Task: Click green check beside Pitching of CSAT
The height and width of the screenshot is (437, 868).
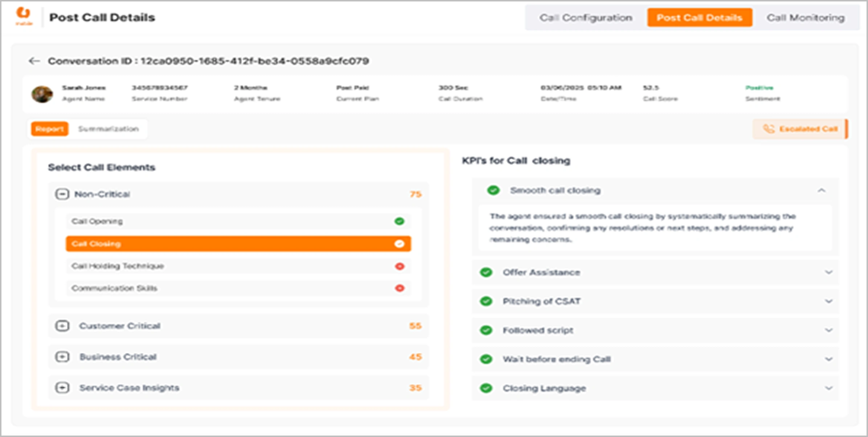Action: 486,301
